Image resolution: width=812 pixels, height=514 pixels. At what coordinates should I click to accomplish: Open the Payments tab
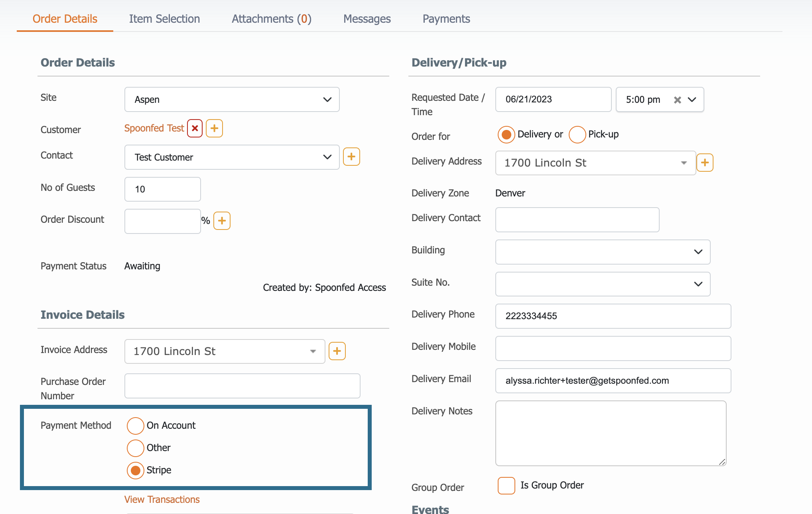coord(446,19)
